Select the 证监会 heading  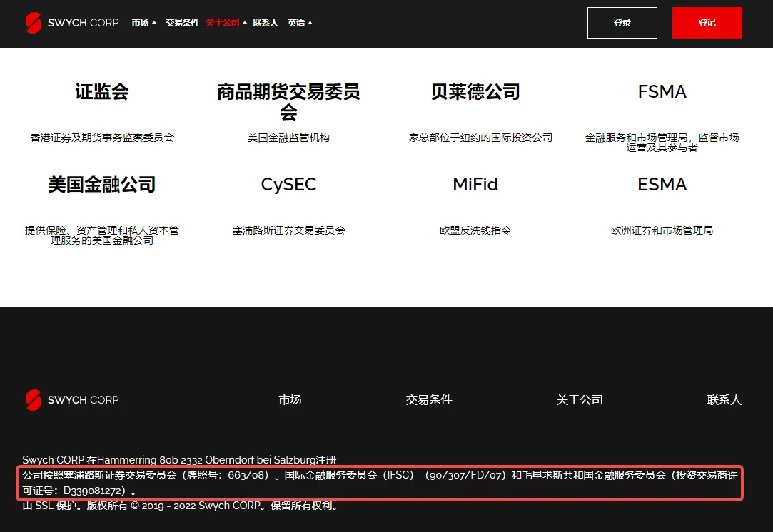102,91
